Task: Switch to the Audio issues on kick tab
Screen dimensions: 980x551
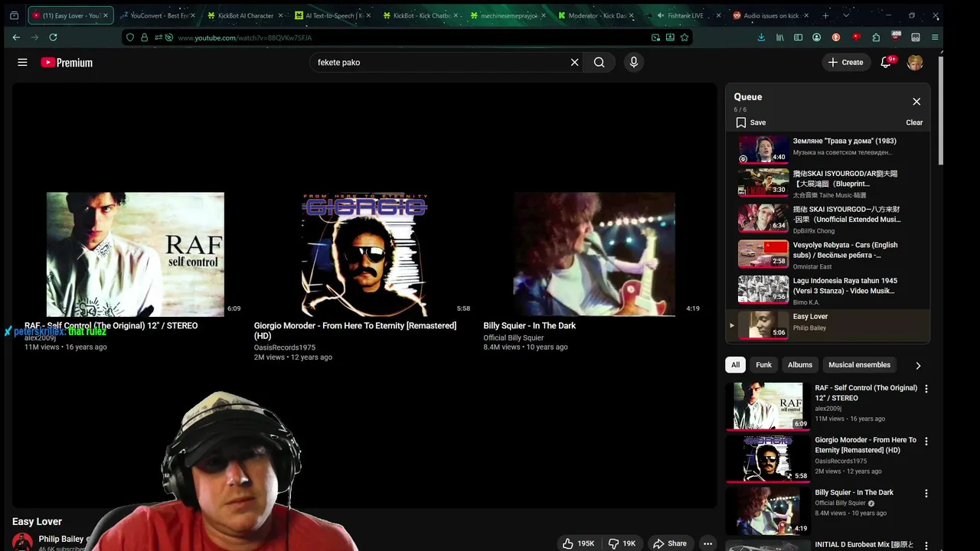Action: tap(771, 15)
